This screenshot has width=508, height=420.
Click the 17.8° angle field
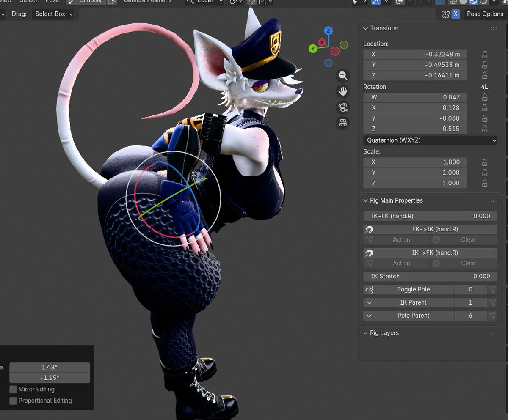click(x=50, y=368)
